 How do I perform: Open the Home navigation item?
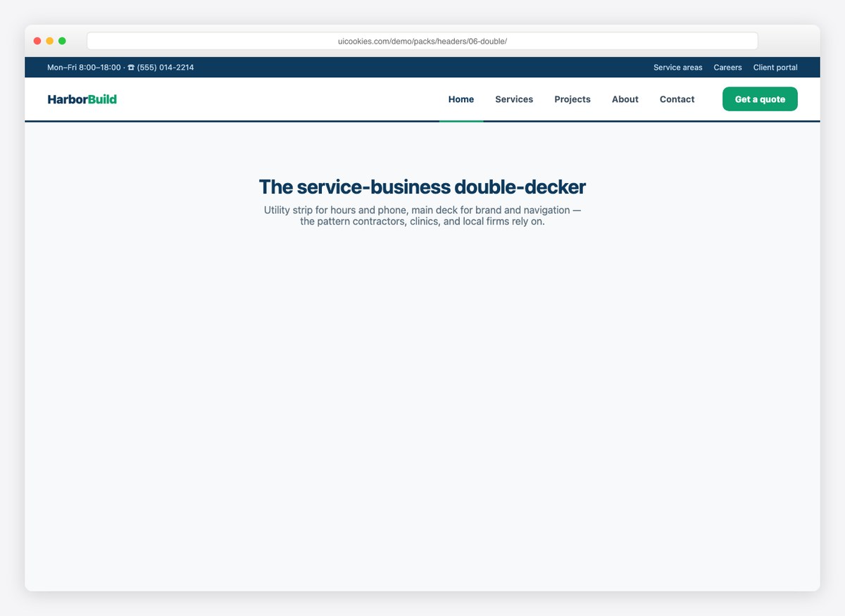461,99
